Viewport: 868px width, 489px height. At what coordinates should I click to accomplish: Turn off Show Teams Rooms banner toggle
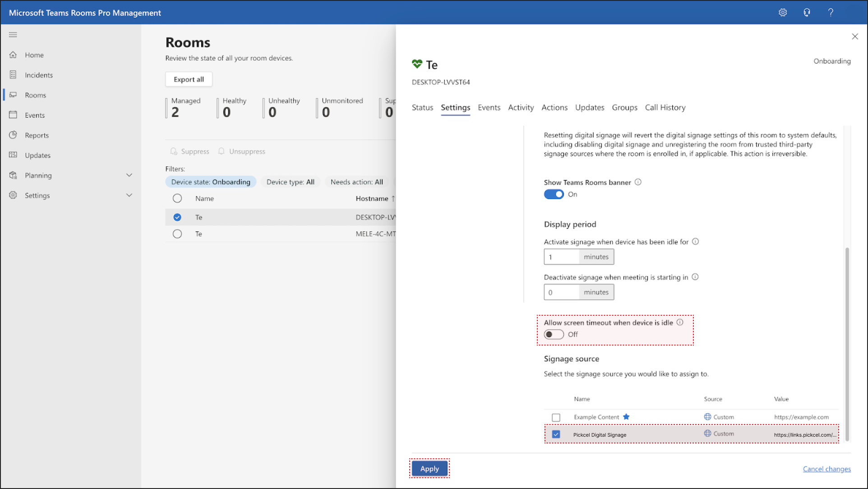point(554,194)
